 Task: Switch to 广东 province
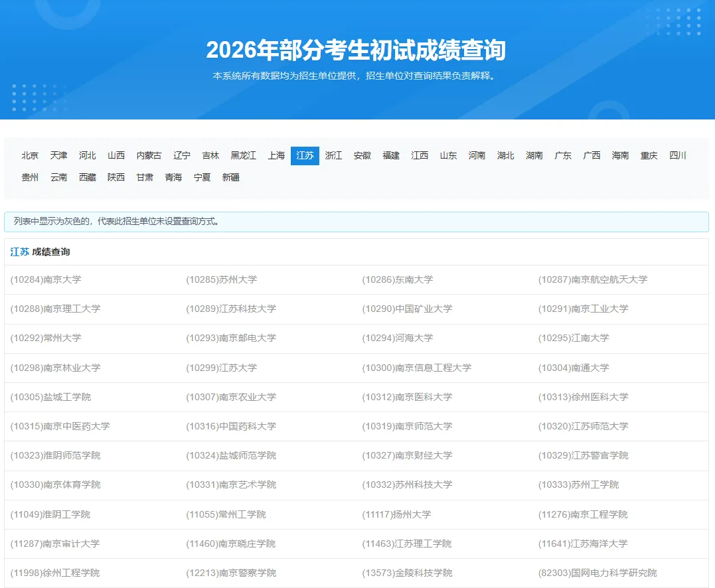pyautogui.click(x=563, y=155)
